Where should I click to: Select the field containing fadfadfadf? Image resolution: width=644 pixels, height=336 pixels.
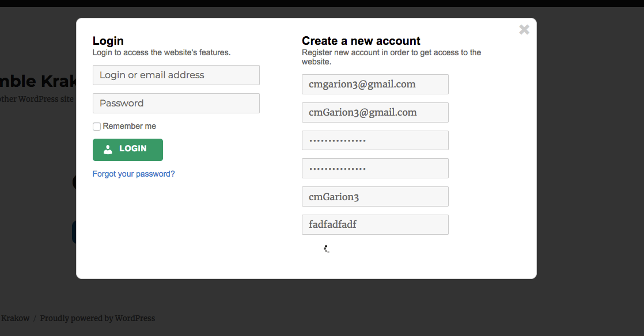[375, 225]
